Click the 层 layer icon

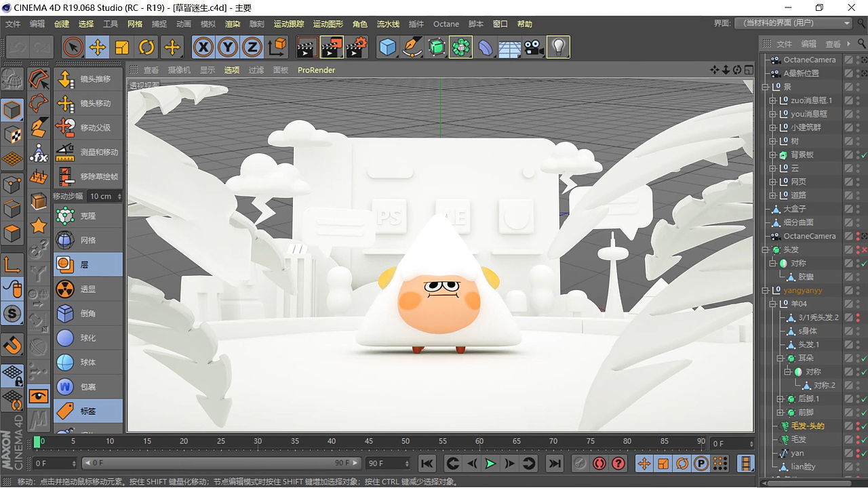point(65,264)
